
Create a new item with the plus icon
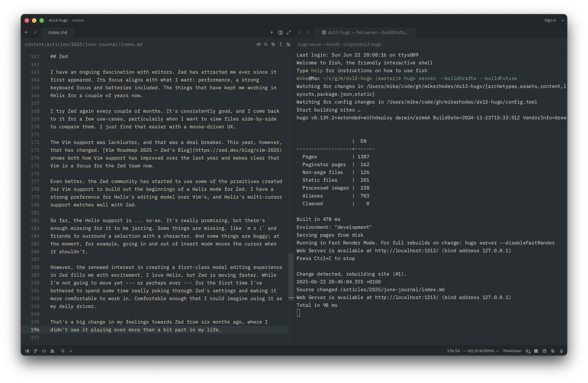272,32
